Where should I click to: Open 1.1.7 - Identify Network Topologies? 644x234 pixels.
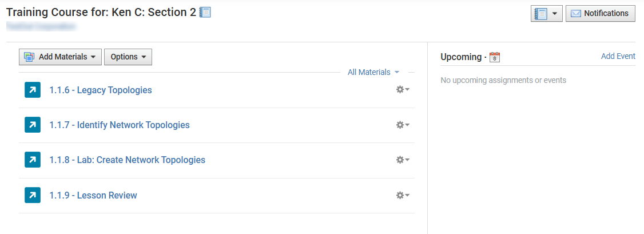point(120,125)
